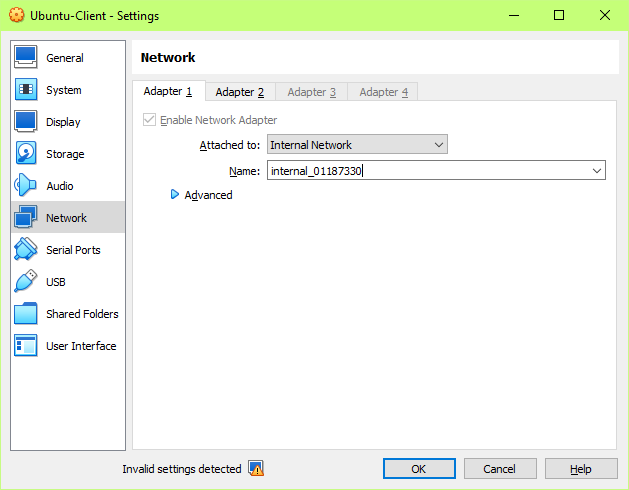Click the USB plug icon

(x=26, y=281)
